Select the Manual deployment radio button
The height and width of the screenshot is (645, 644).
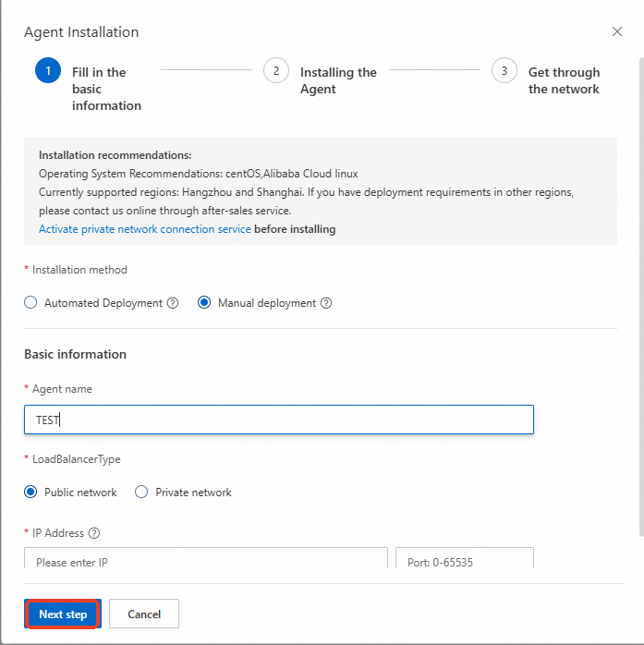(x=204, y=303)
